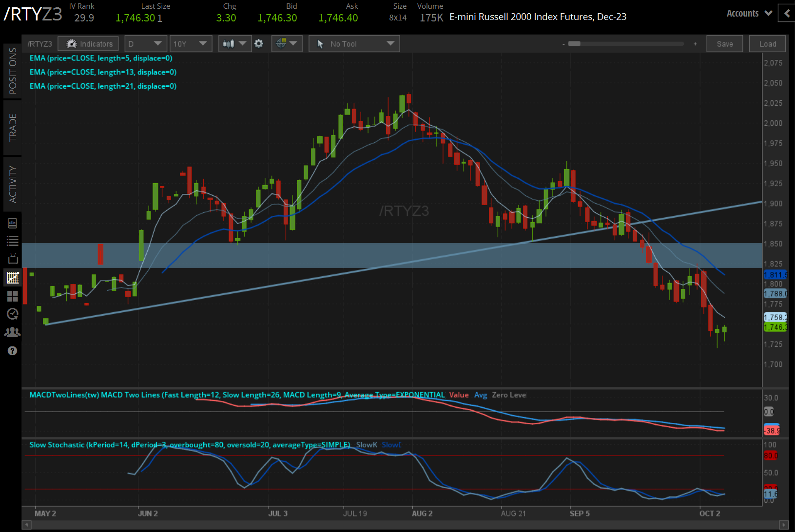Click the Volume value 175K
Screen dimensions: 795x532
click(x=431, y=18)
